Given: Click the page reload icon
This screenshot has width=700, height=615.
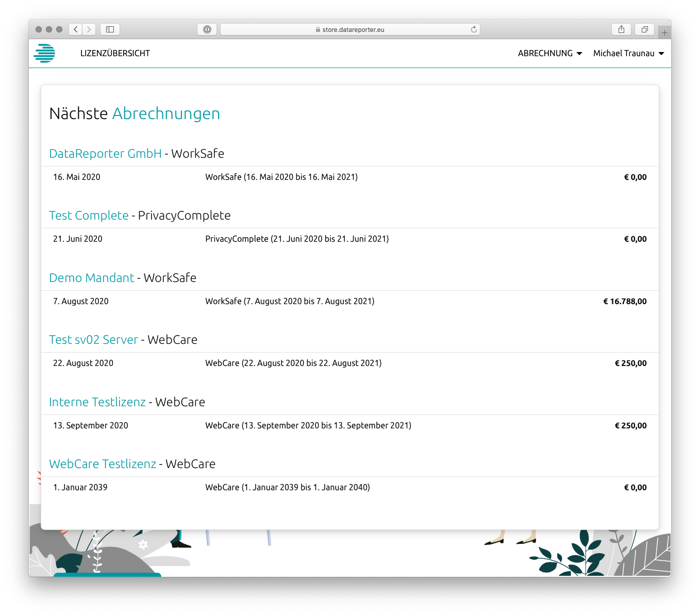Looking at the screenshot, I should click(x=473, y=29).
